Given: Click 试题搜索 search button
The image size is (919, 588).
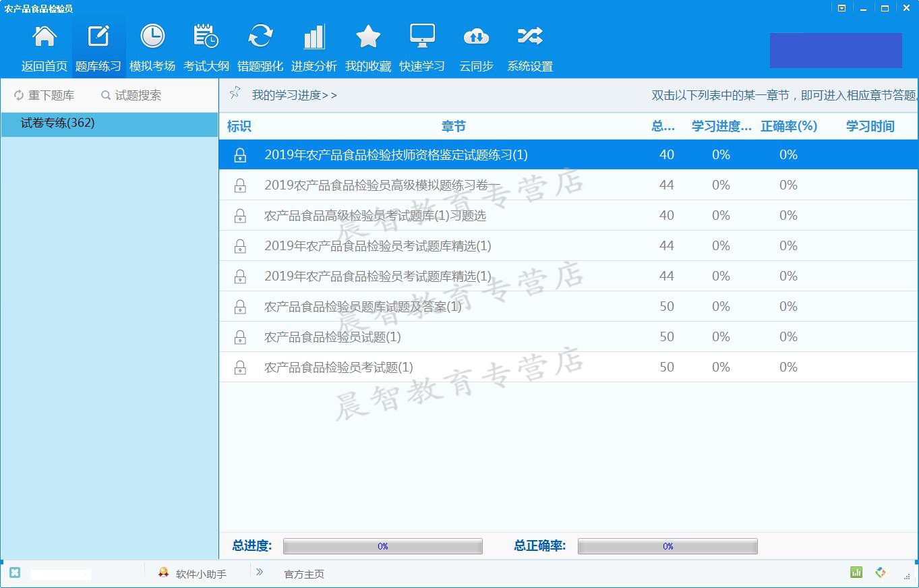Looking at the screenshot, I should pos(131,96).
